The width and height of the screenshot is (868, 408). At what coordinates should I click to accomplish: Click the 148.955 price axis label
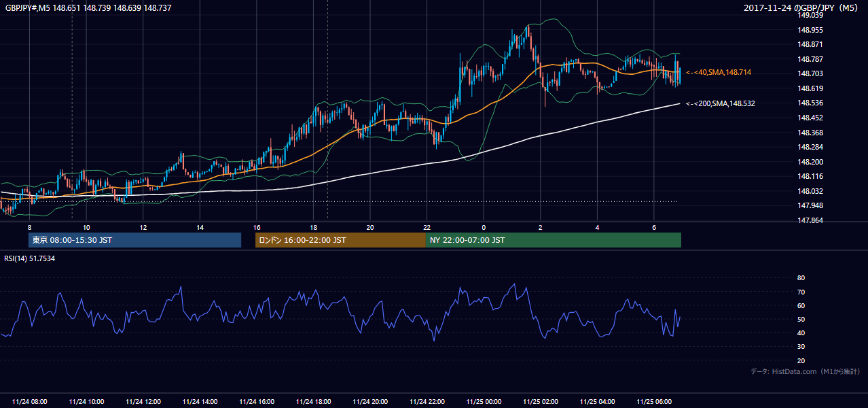point(810,30)
